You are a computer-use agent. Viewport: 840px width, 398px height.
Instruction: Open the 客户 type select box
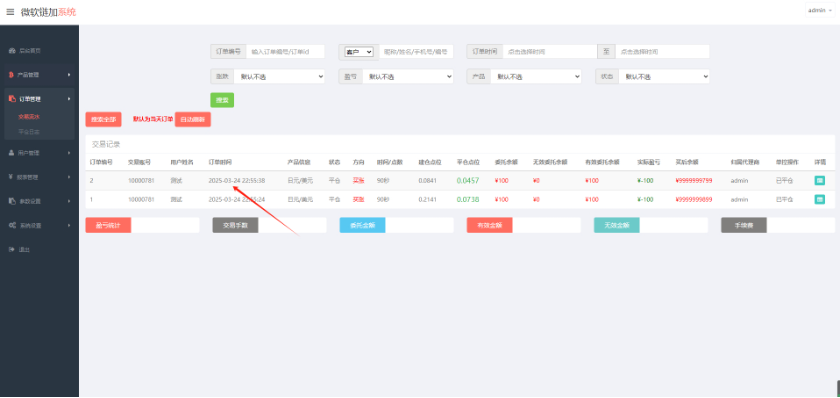359,52
